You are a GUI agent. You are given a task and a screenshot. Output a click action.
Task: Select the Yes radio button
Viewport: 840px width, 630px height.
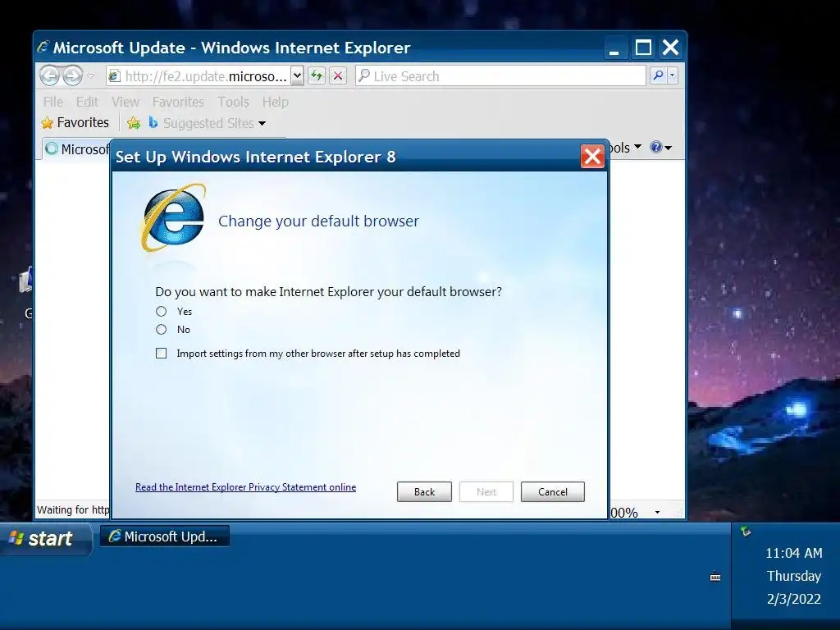point(162,311)
